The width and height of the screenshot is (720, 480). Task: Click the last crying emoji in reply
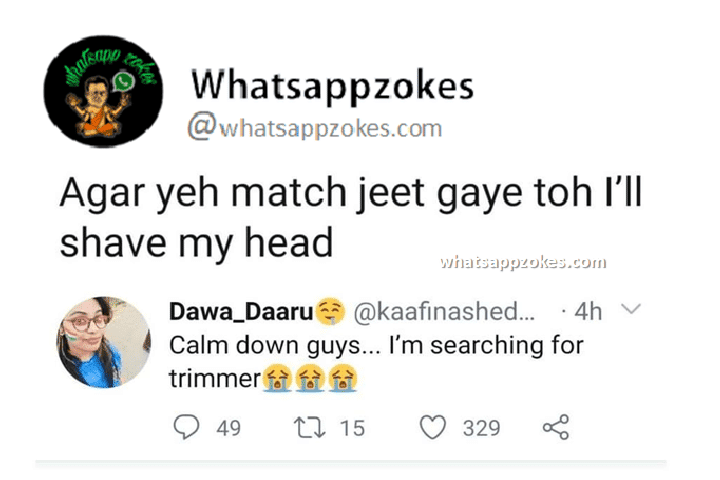coord(342,378)
